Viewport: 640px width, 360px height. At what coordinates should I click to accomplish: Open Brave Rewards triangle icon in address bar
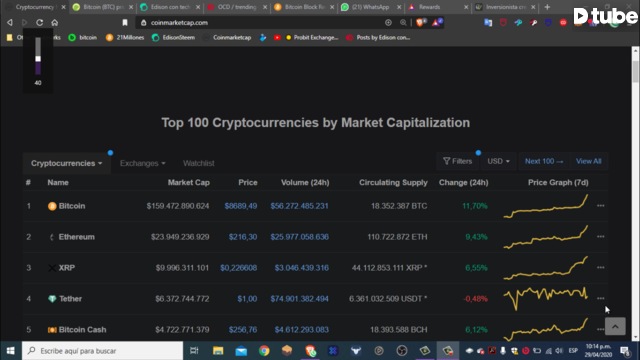click(x=436, y=22)
